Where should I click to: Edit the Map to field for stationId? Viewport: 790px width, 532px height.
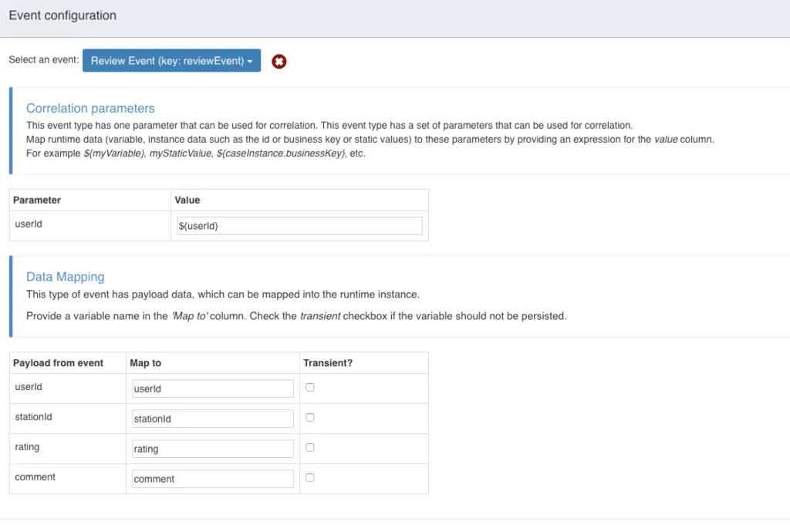point(213,419)
